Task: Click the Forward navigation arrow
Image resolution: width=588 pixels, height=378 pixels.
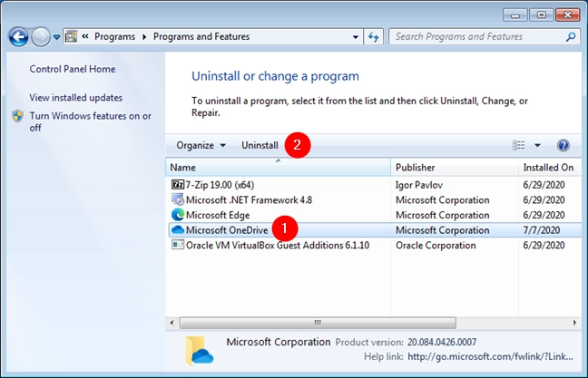Action: click(41, 37)
